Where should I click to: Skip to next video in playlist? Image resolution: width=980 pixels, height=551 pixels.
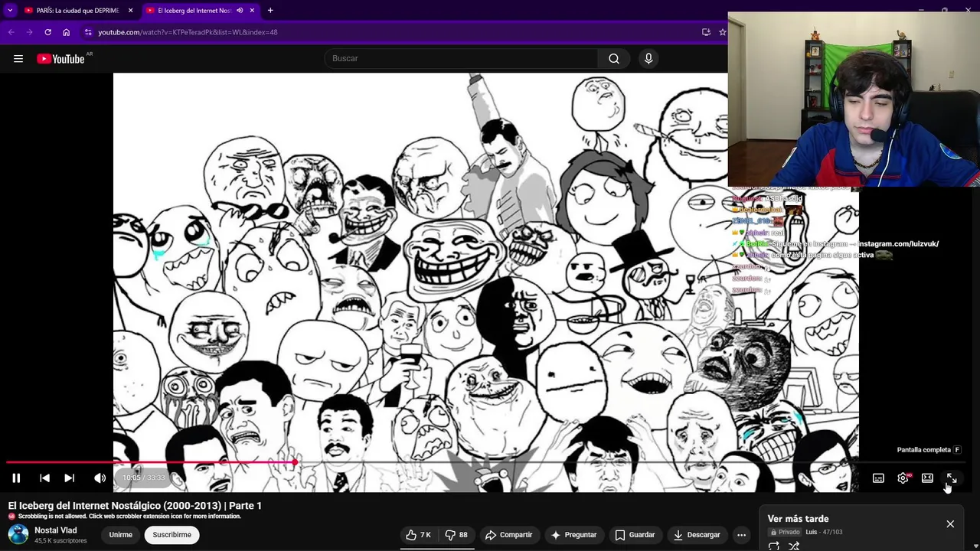pyautogui.click(x=69, y=478)
